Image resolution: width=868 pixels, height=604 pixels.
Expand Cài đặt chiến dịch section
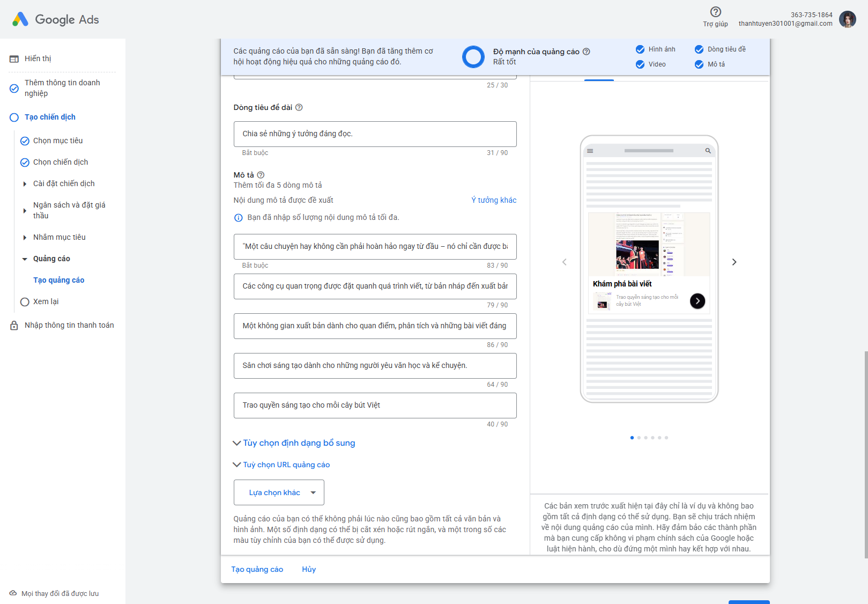(25, 184)
